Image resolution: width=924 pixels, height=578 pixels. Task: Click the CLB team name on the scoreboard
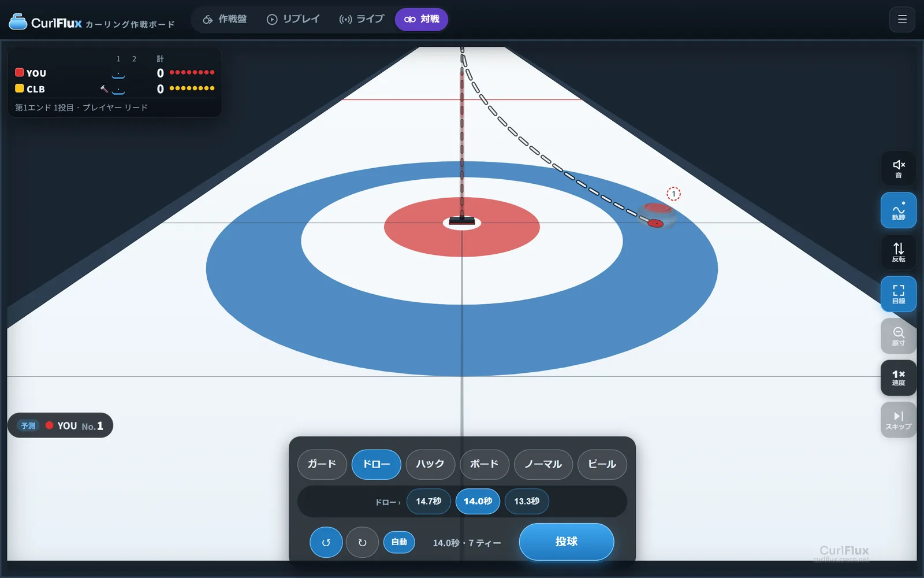tap(36, 89)
